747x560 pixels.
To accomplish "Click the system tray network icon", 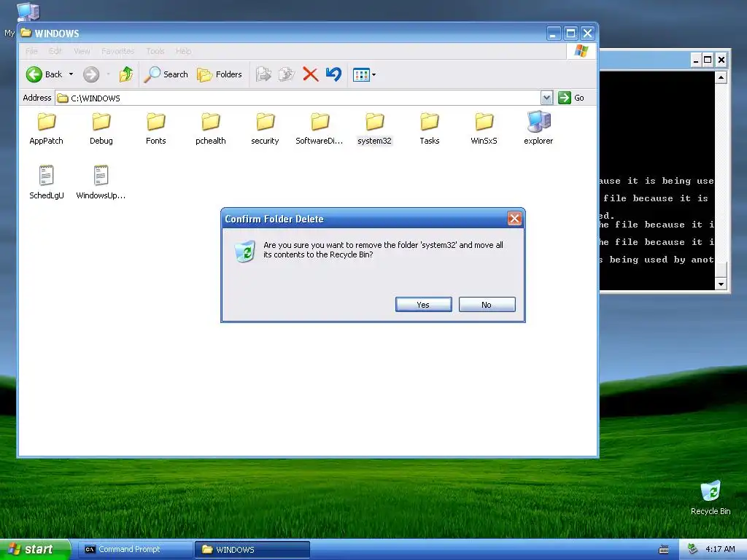I will pos(693,549).
